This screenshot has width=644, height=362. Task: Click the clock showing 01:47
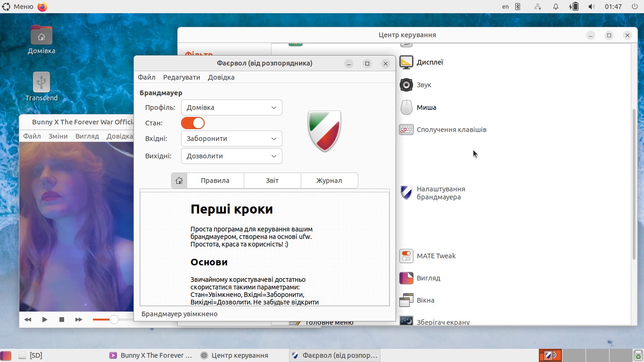613,7
